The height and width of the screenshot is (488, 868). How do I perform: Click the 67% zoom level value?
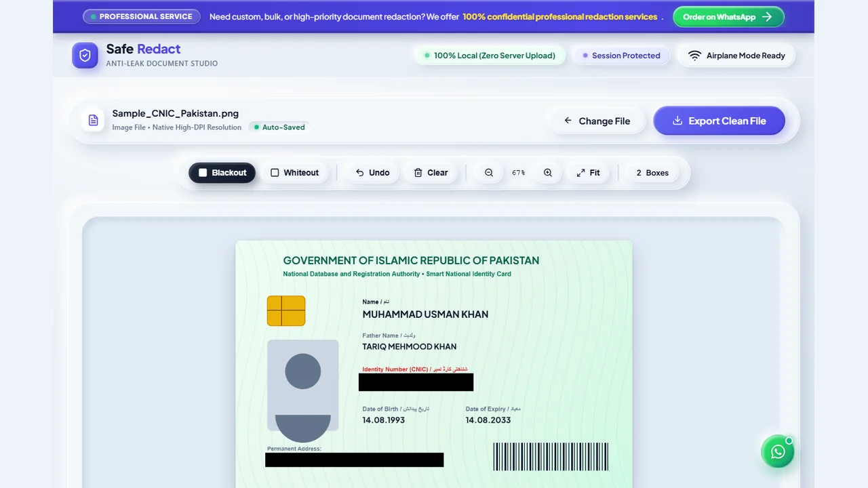pos(519,173)
